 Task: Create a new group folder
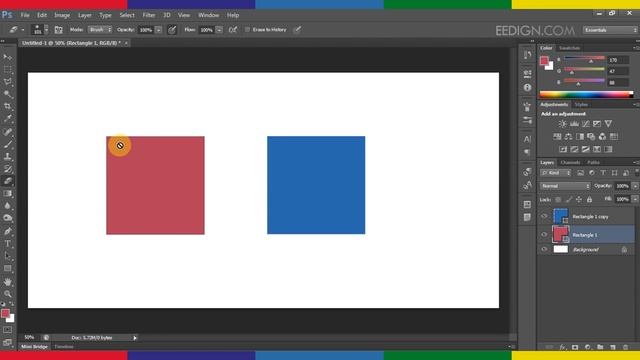(x=600, y=347)
